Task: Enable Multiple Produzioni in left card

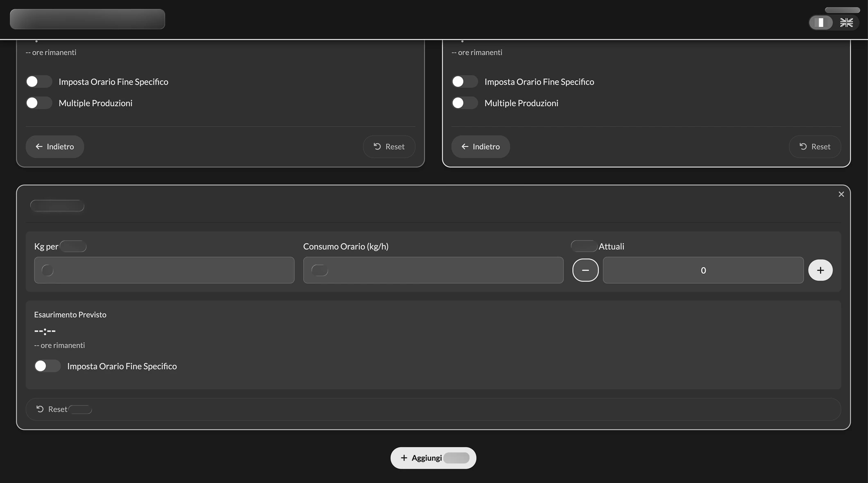Action: point(39,103)
